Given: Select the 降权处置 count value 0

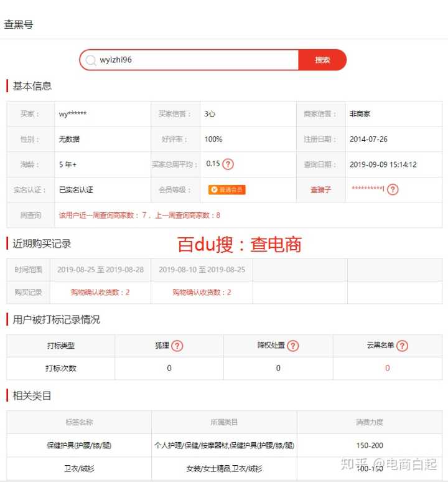Looking at the screenshot, I should click(278, 368).
